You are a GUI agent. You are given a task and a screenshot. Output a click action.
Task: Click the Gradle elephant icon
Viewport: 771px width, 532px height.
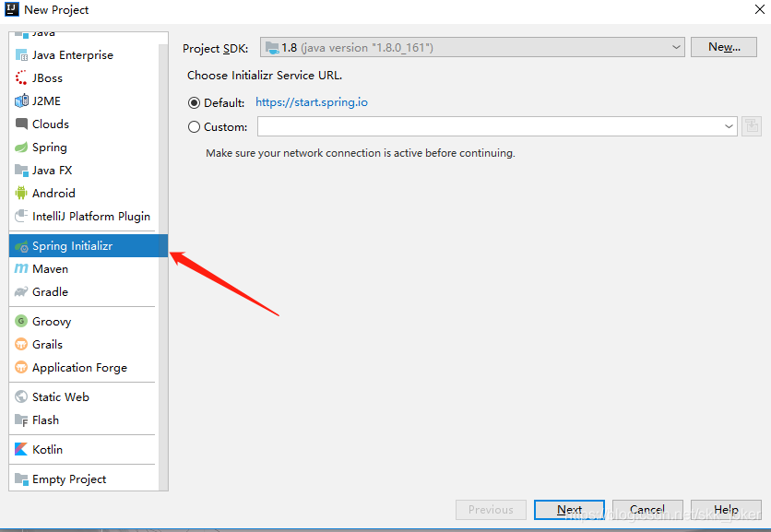(x=21, y=291)
